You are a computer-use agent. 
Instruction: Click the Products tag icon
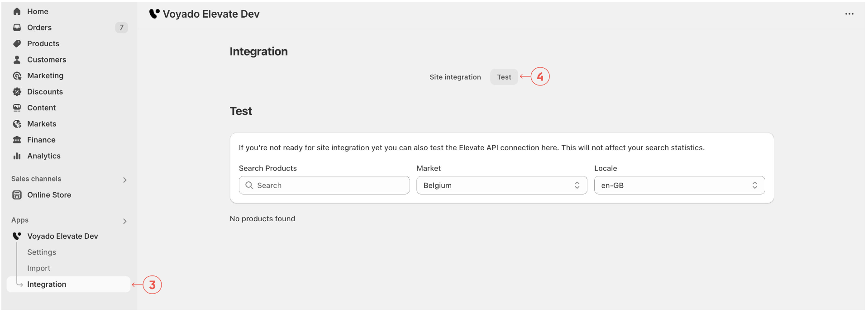pyautogui.click(x=17, y=43)
